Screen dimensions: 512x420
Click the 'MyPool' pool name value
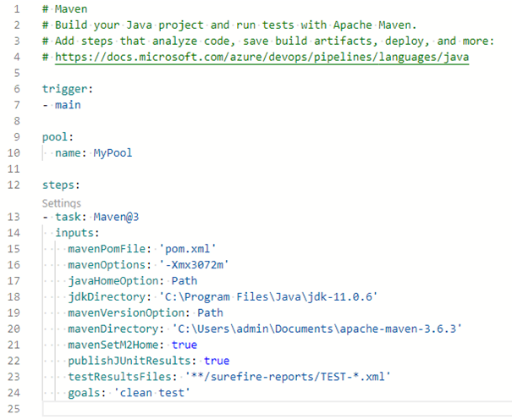pos(113,153)
